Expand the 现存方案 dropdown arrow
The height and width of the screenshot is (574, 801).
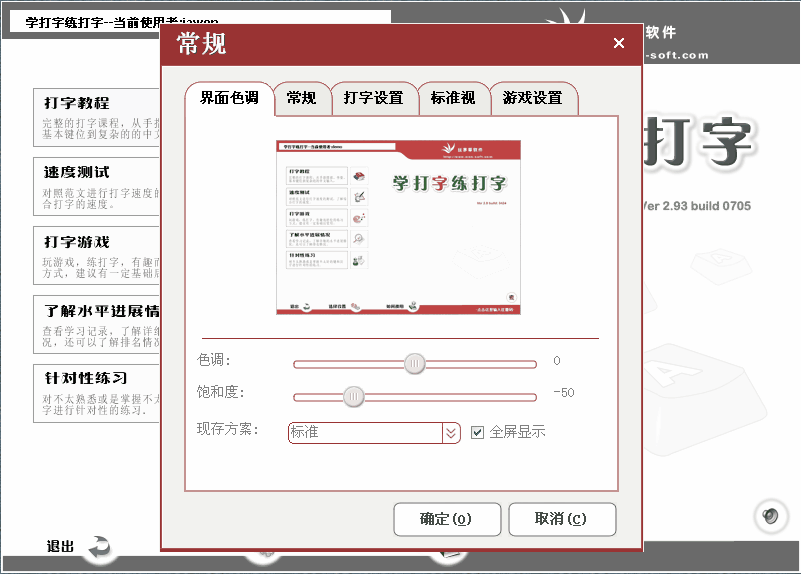(451, 433)
